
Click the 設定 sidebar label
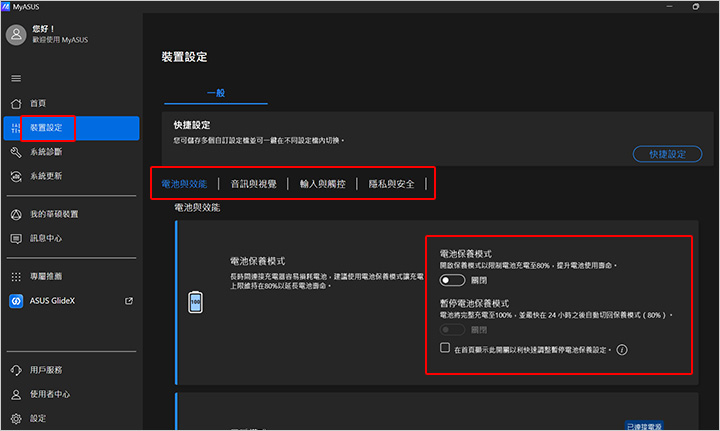point(38,419)
